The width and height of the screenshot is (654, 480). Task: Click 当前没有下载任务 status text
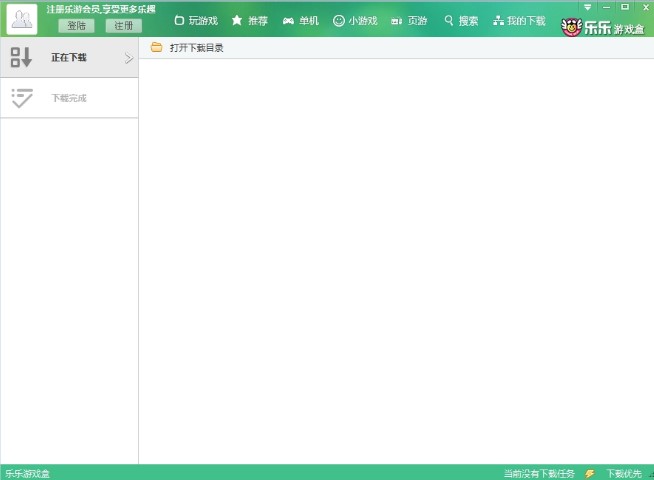click(x=539, y=473)
